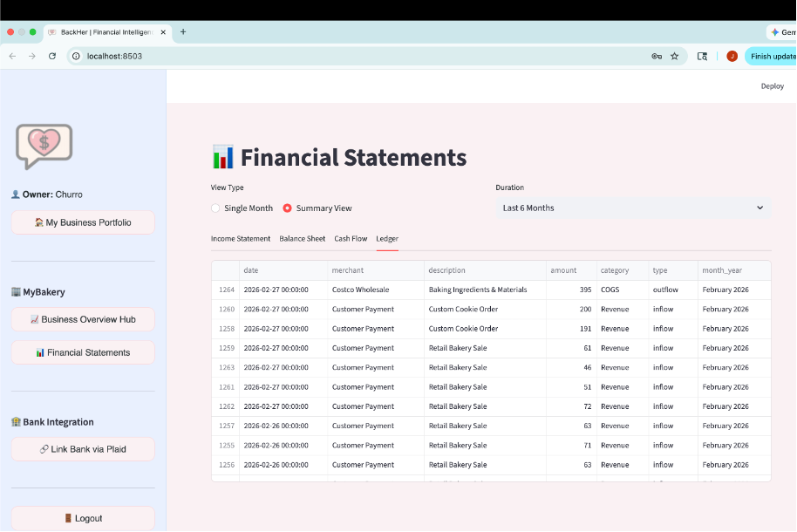Screen dimensions: 797x532
Task: Click the browser back arrow
Action: click(13, 56)
